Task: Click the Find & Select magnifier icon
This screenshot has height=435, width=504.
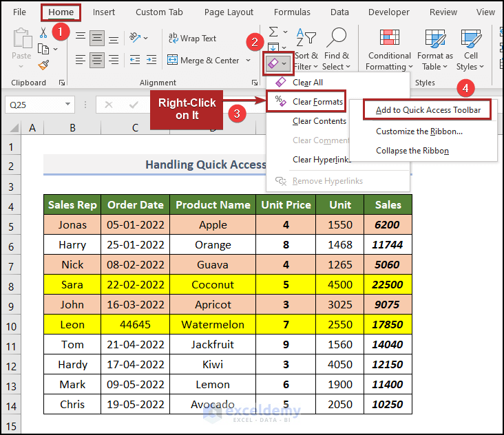Action: pyautogui.click(x=336, y=38)
